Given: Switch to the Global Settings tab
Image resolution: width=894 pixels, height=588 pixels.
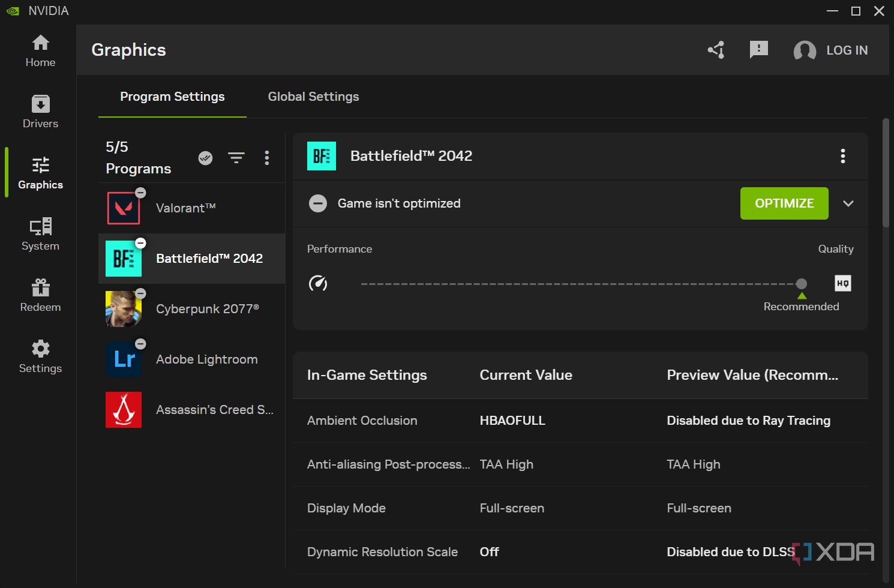Looking at the screenshot, I should (313, 97).
